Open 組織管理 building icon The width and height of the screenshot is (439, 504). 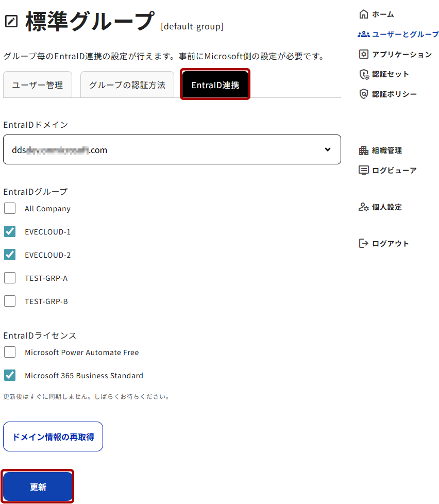click(x=364, y=150)
